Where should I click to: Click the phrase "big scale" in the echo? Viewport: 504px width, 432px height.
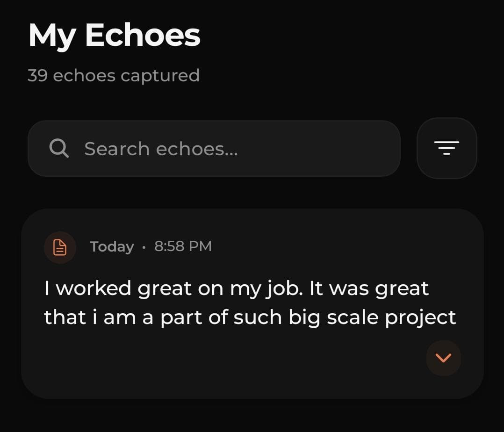click(334, 318)
